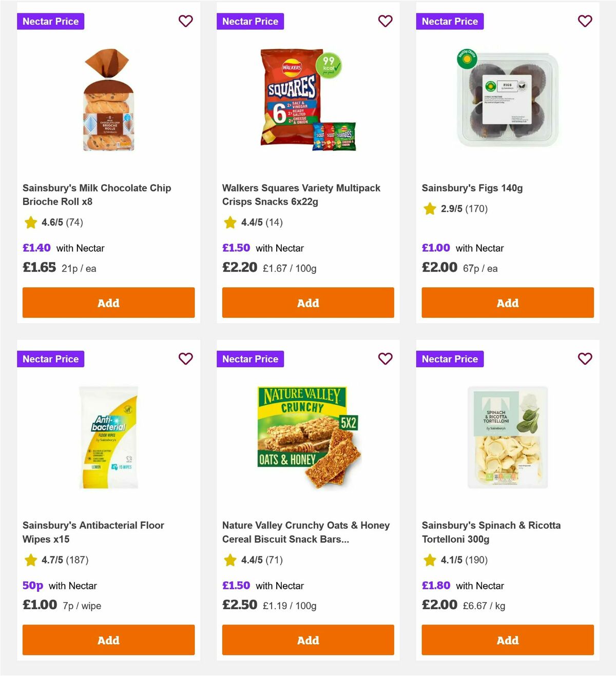Image resolution: width=616 pixels, height=676 pixels.
Task: Add Sainsbury's Figs to basket
Action: pos(507,303)
